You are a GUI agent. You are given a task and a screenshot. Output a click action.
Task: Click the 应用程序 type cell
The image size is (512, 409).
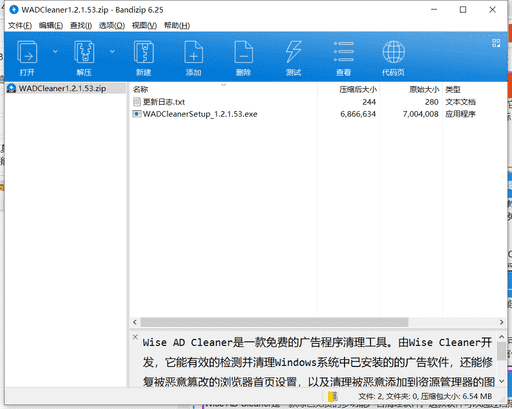click(460, 114)
